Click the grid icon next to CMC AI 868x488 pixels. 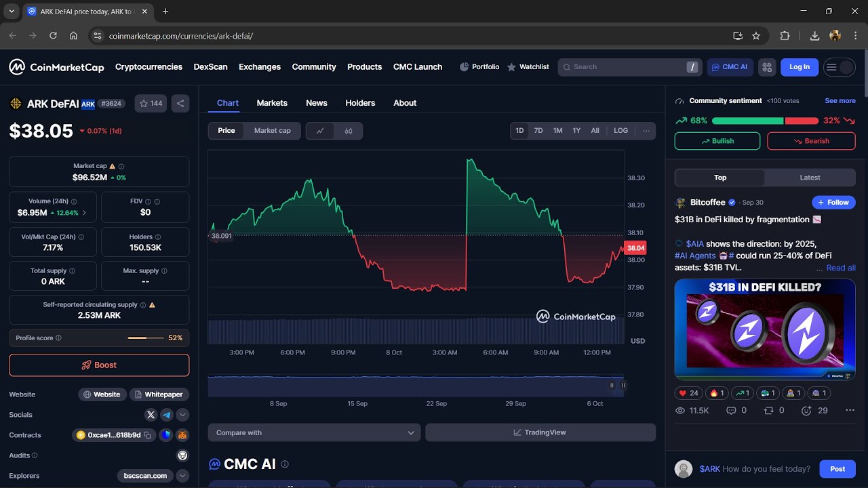click(767, 67)
